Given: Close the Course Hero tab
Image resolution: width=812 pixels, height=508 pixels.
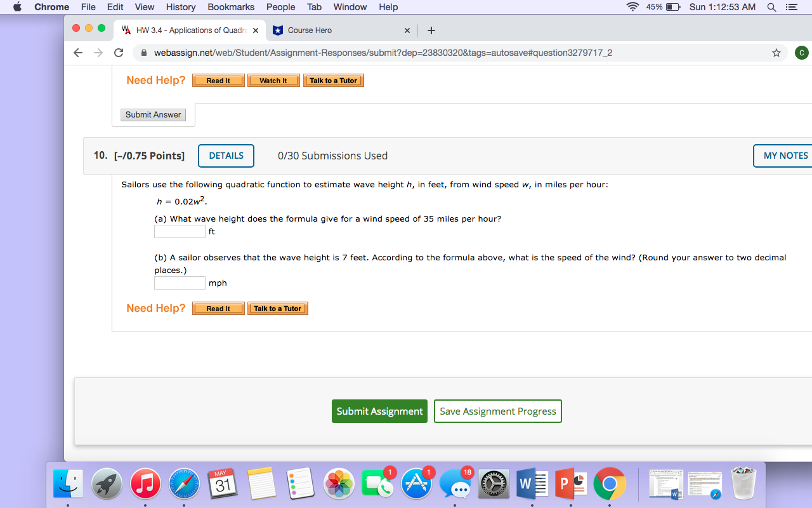Looking at the screenshot, I should click(x=407, y=30).
